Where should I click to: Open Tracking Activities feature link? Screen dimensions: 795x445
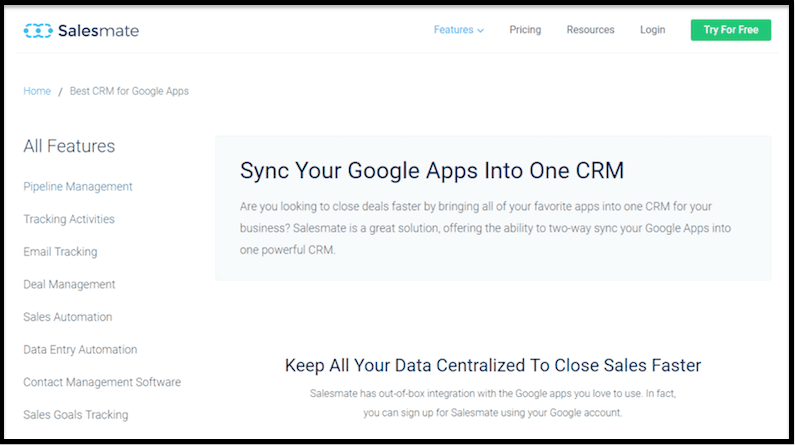click(69, 219)
